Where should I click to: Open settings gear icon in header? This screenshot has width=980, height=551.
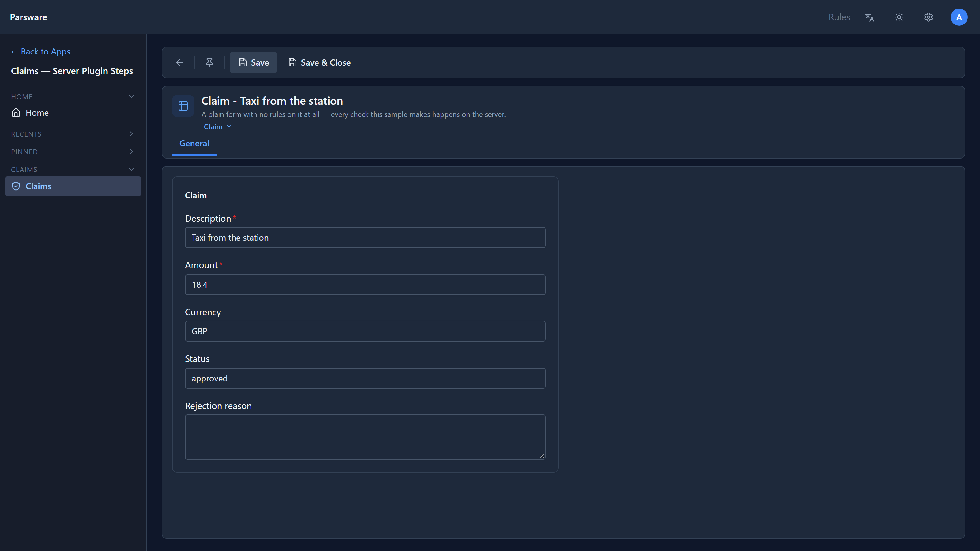point(928,17)
